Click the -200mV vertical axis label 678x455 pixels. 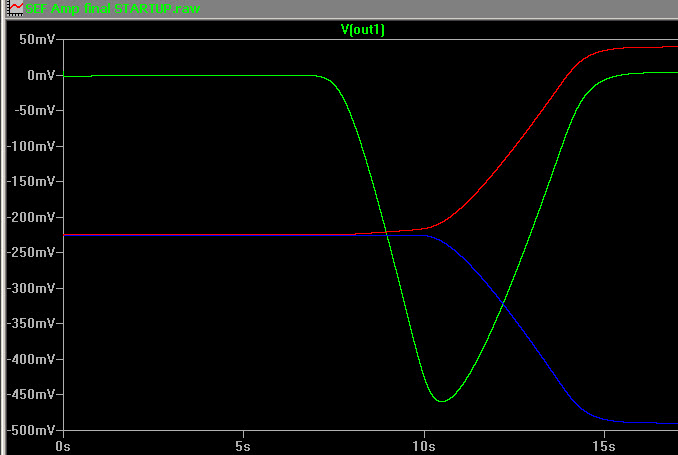pos(31,217)
